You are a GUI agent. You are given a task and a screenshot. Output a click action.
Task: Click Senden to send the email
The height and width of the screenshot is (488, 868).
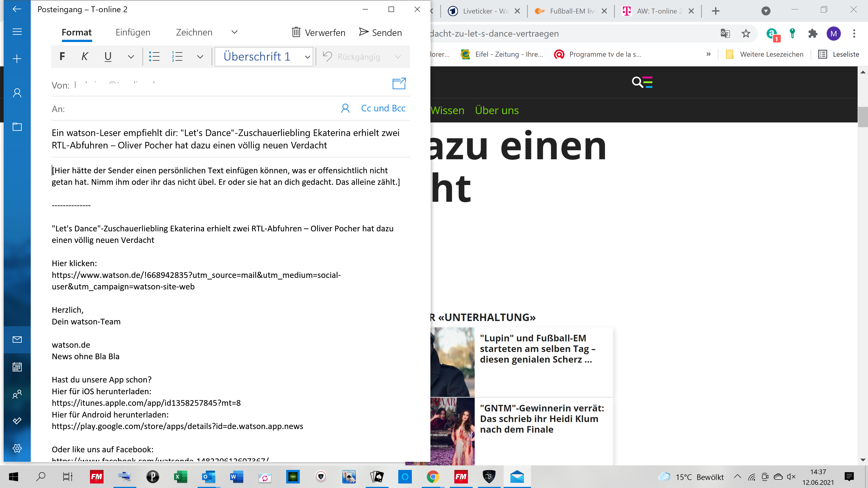(x=380, y=32)
